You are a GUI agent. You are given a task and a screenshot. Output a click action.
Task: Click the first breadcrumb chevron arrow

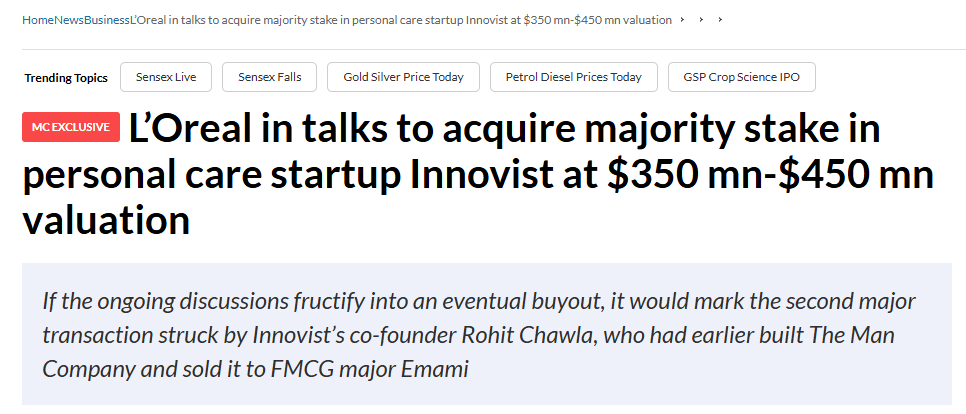(x=682, y=20)
